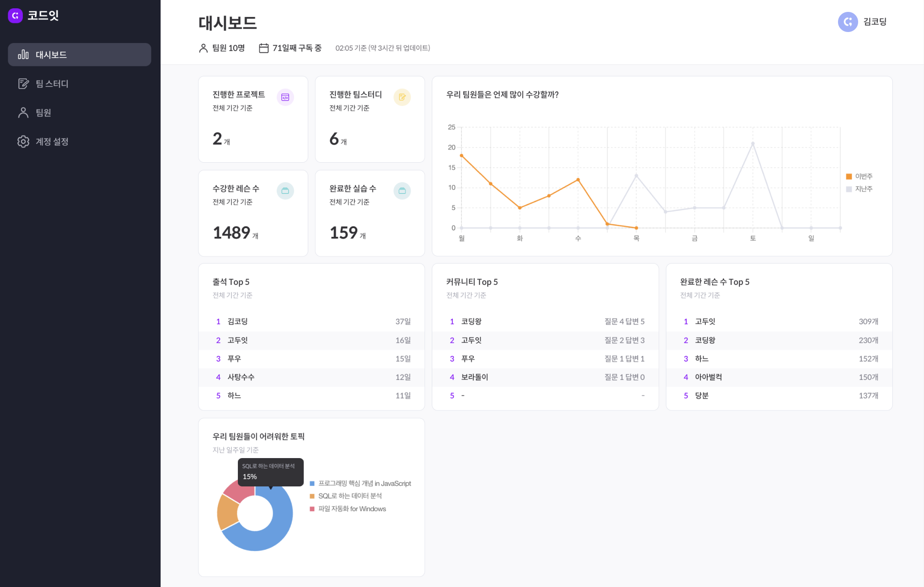This screenshot has height=587, width=924.
Task: Click the 대시보드 bar chart sidebar icon
Action: 23,55
